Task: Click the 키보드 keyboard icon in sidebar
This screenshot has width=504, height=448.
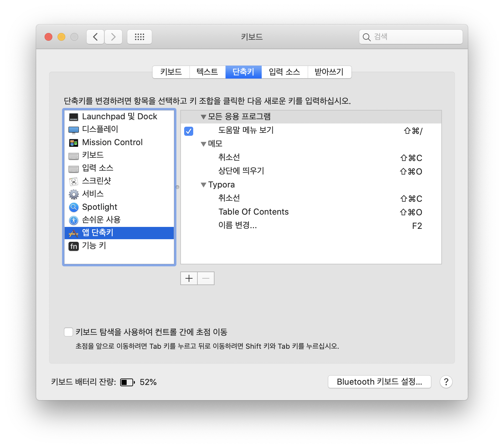Action: (74, 156)
